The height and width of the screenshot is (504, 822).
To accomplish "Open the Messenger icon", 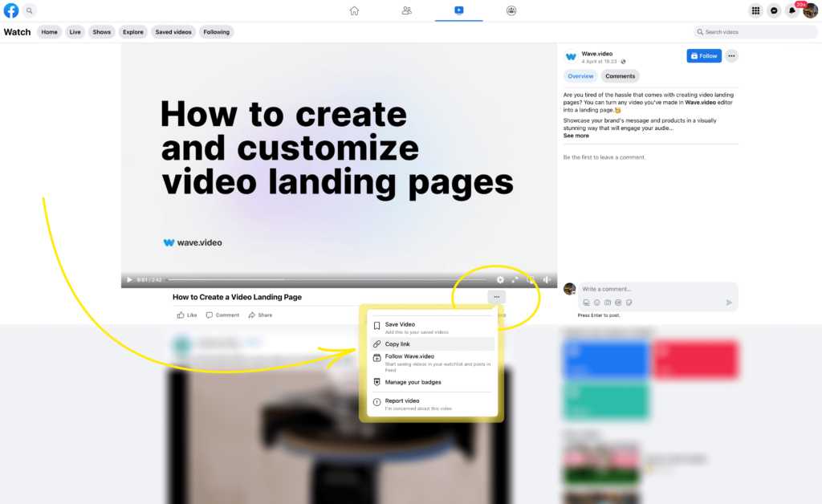I will (x=774, y=10).
